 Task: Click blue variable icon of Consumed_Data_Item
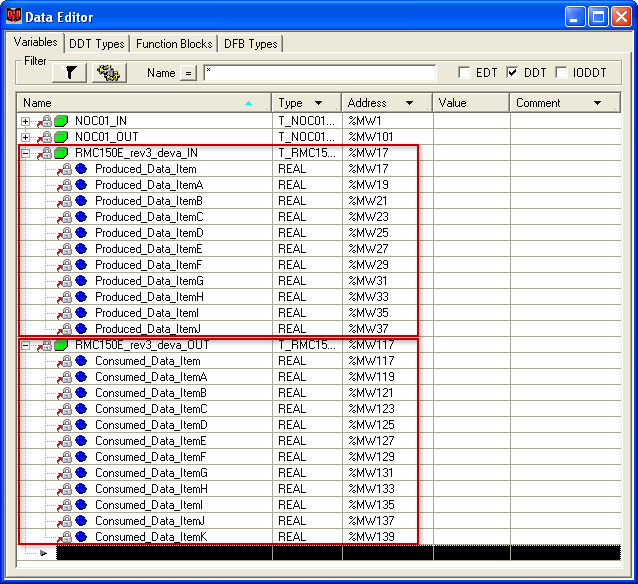(81, 361)
